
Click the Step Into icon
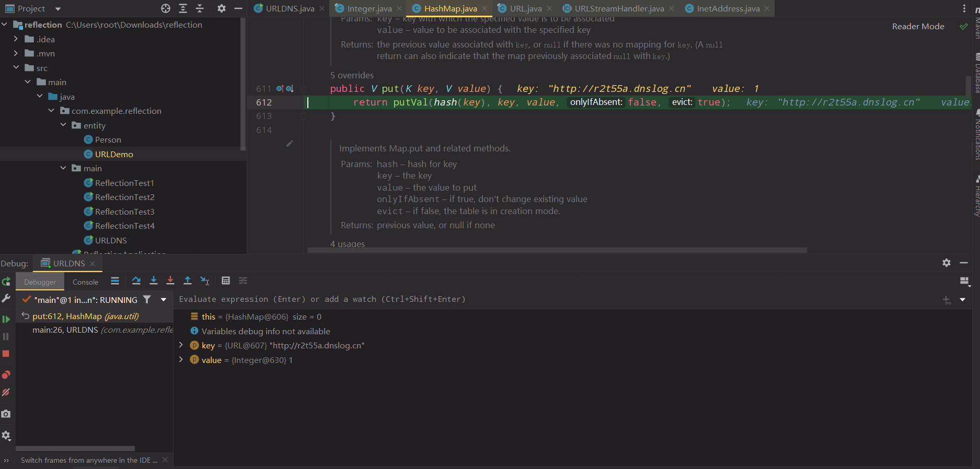click(154, 281)
